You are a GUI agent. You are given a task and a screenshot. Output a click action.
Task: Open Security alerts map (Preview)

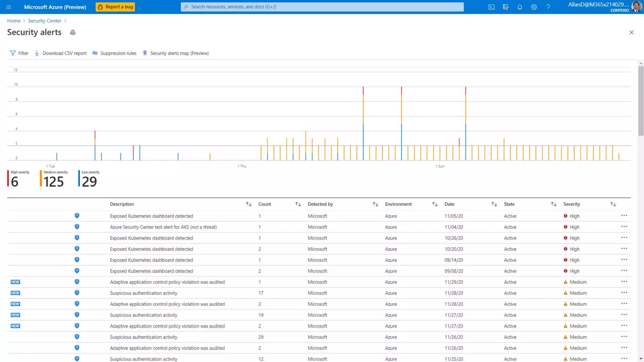175,53
